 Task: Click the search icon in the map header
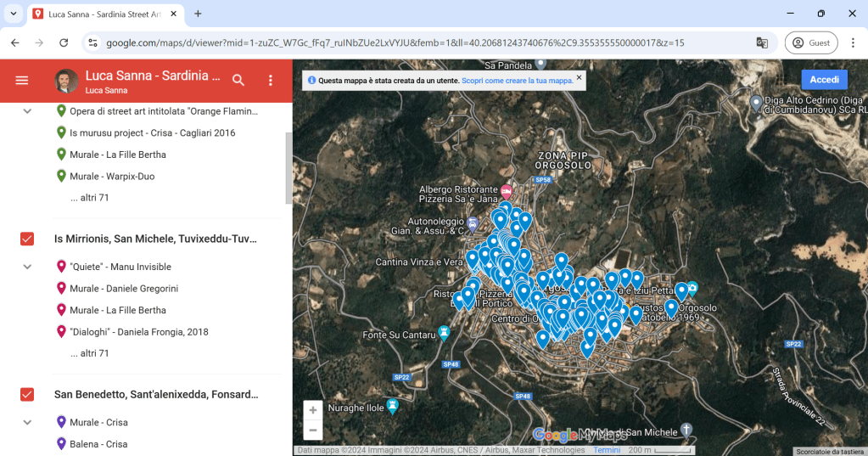tap(238, 80)
